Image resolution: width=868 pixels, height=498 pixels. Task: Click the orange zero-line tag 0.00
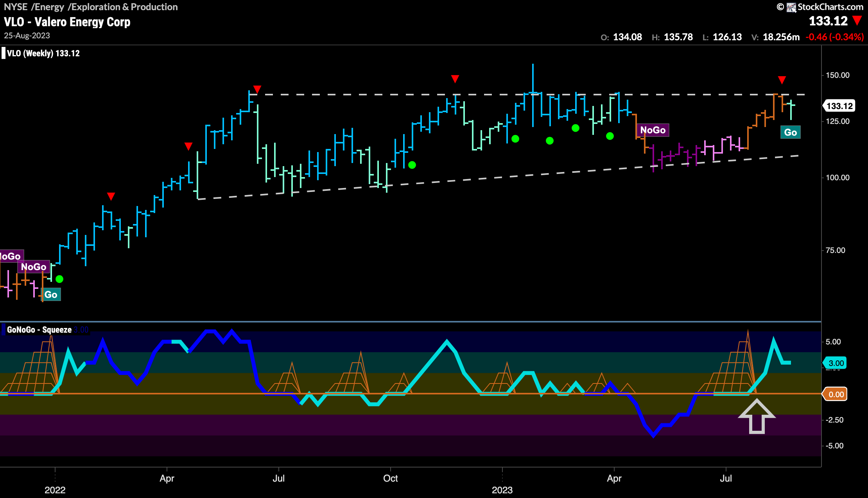click(835, 394)
